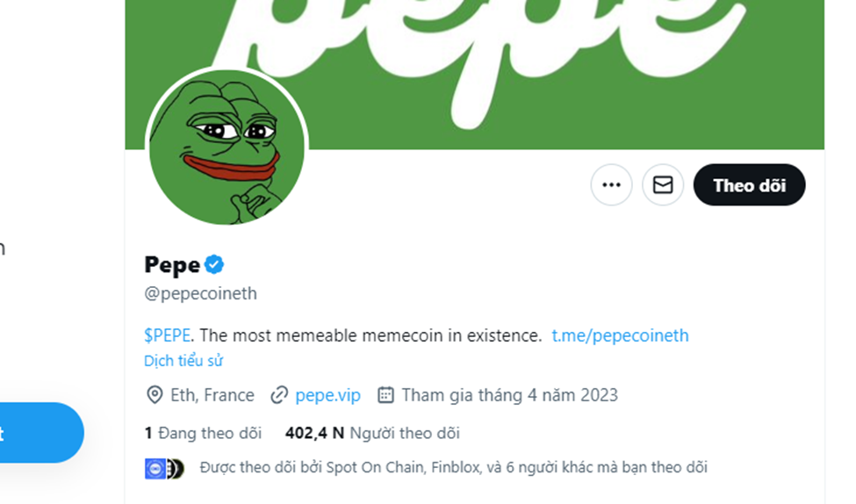Open the $PEPE cashtag link
The height and width of the screenshot is (504, 856).
pos(169,335)
